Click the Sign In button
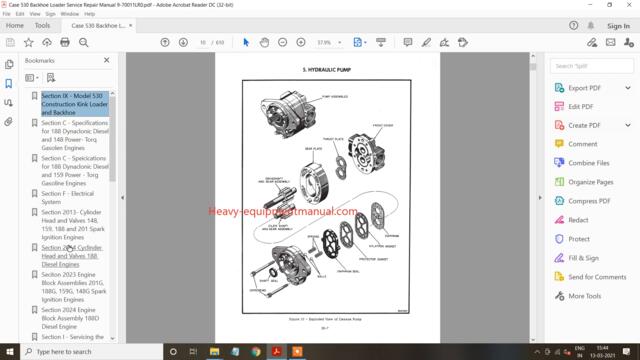This screenshot has width=640, height=360. [618, 26]
